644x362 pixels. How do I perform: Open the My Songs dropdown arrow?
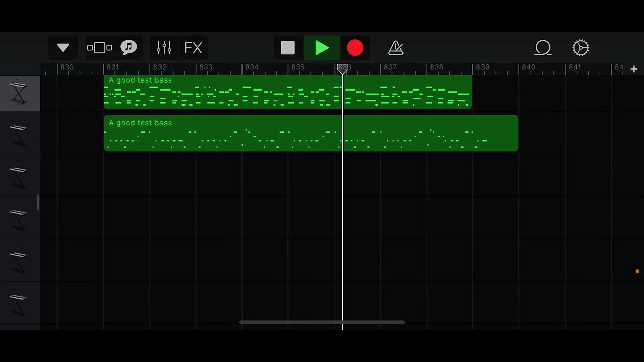coord(63,48)
